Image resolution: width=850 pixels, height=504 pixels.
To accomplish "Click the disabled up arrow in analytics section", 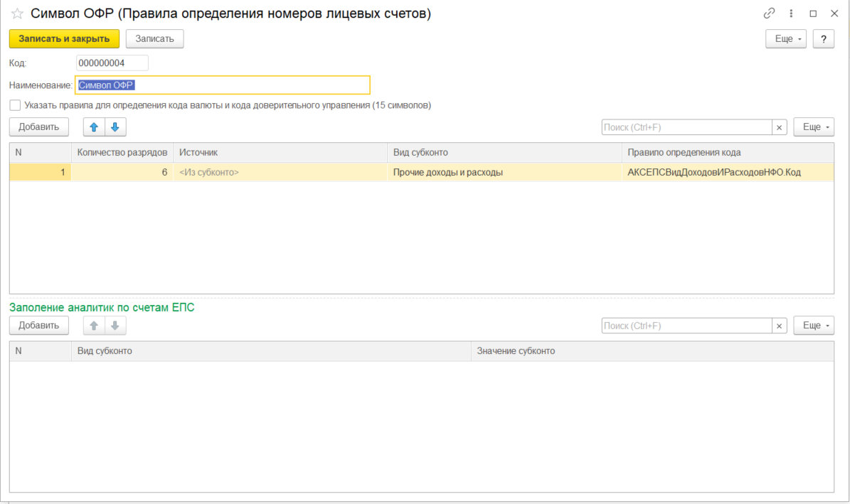I will (94, 326).
